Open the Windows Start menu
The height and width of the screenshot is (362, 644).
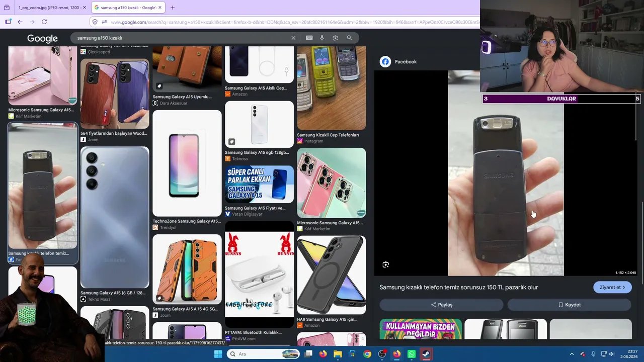[x=218, y=354]
